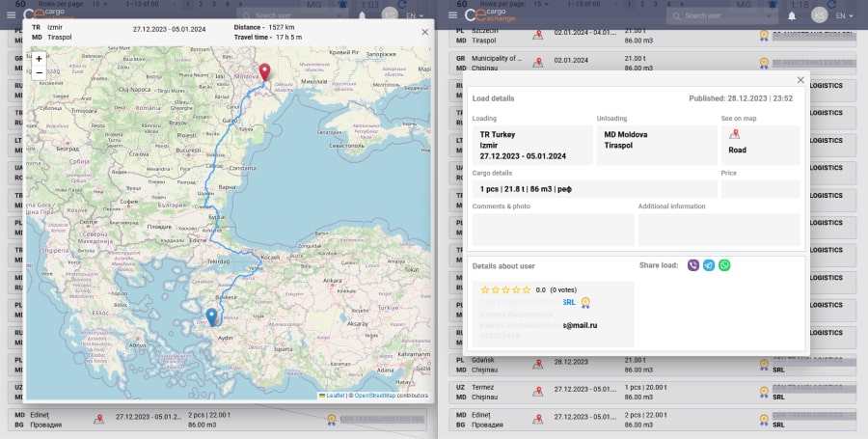
Task: Zoom in on the route map
Action: pyautogui.click(x=39, y=59)
